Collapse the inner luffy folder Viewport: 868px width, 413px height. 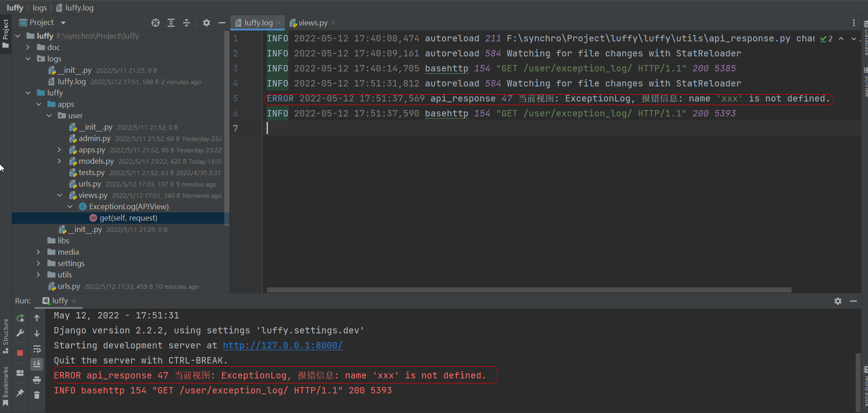(x=28, y=93)
